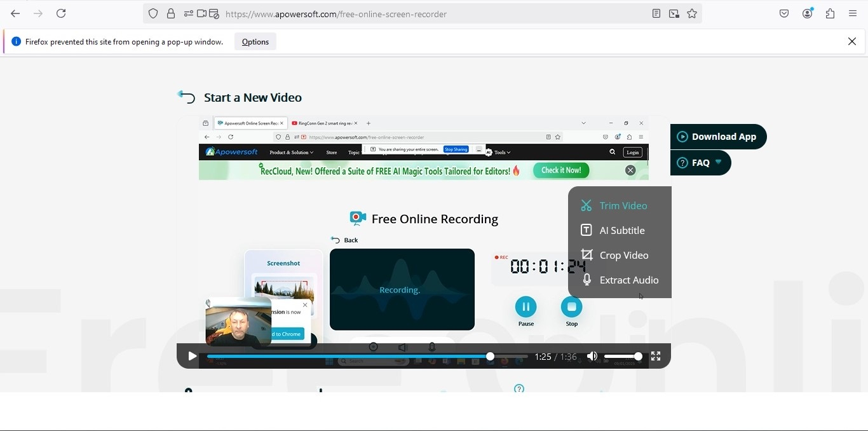Open the Firefox account menu
The height and width of the screenshot is (431, 868).
(x=808, y=13)
